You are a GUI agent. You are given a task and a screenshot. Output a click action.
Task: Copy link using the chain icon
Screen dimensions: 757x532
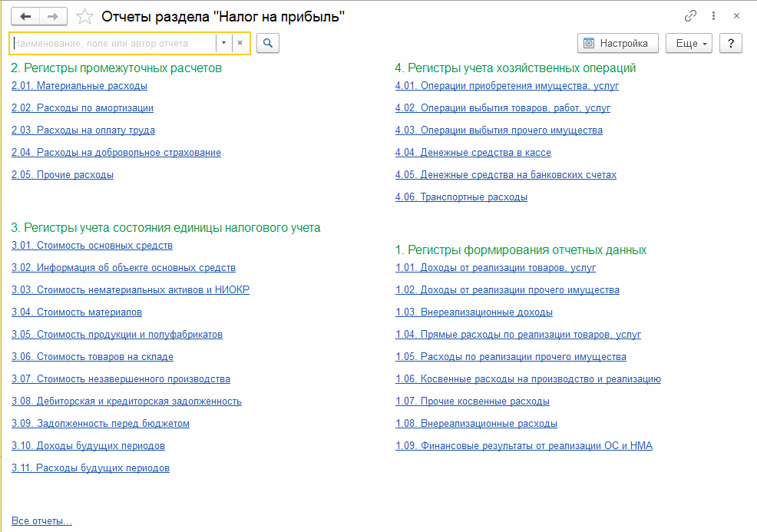pyautogui.click(x=691, y=16)
